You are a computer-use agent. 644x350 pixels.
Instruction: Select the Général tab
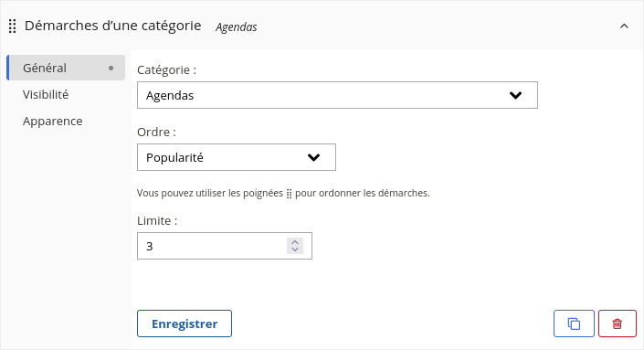tap(66, 68)
